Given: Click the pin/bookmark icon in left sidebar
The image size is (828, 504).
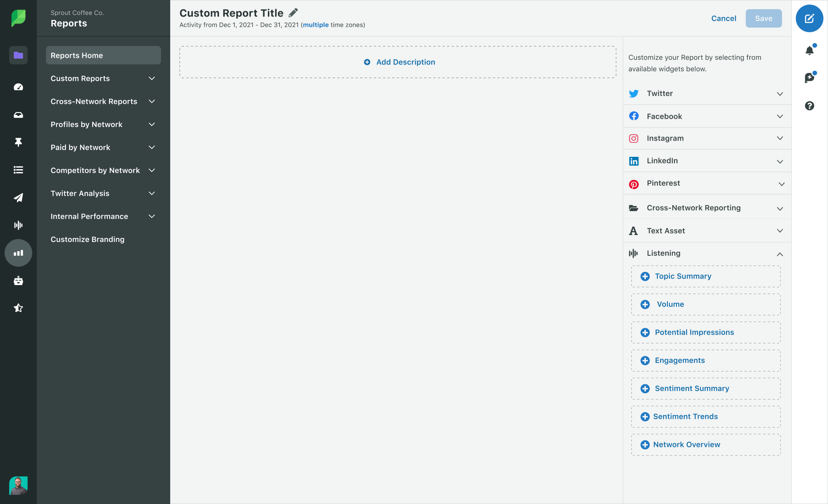Looking at the screenshot, I should point(18,142).
